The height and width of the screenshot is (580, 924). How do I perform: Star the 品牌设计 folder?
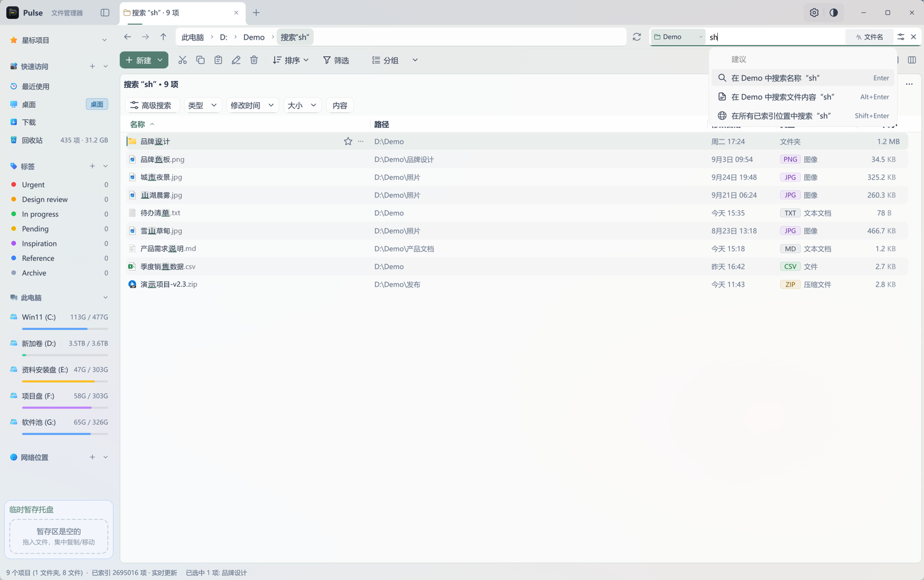[348, 142]
